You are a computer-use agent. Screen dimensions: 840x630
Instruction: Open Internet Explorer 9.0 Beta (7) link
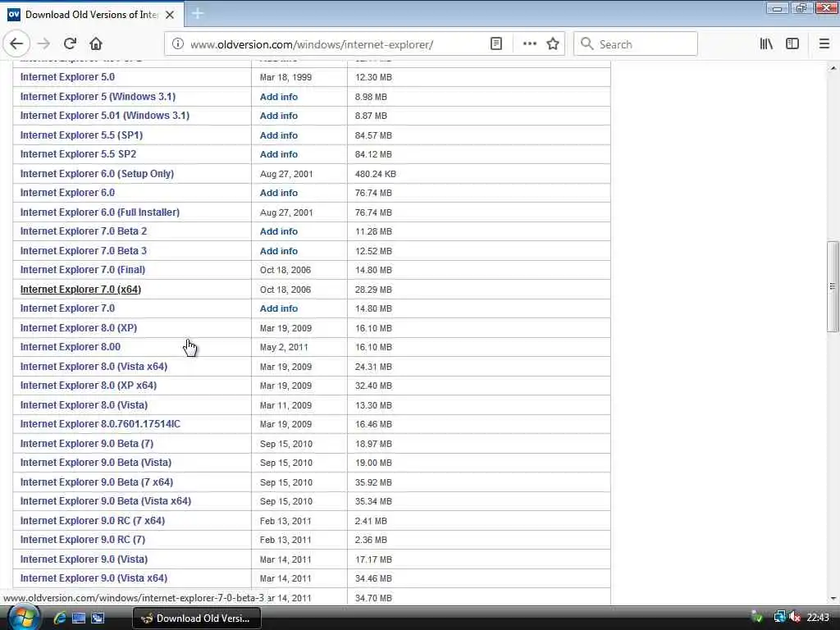point(87,444)
